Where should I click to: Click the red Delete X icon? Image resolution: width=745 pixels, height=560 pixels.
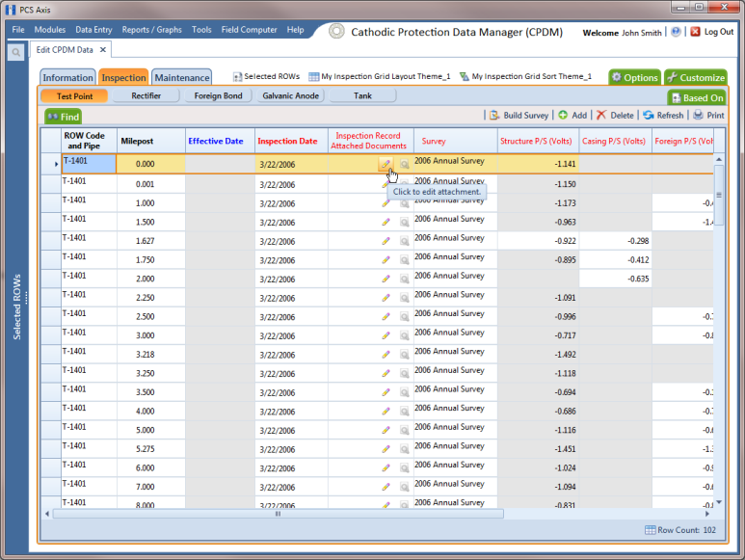[601, 115]
